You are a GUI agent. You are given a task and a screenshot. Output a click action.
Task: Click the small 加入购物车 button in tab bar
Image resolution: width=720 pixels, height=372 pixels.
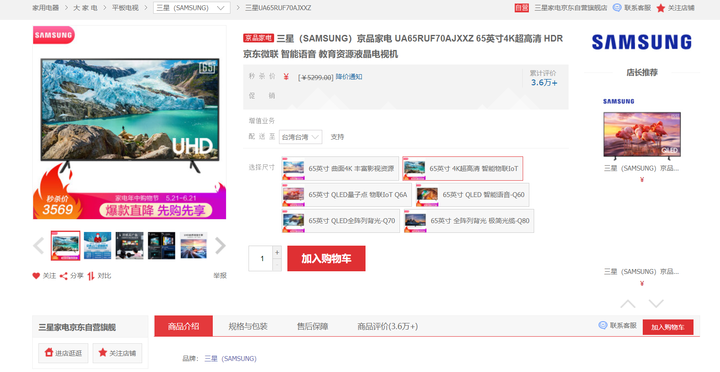(x=668, y=327)
